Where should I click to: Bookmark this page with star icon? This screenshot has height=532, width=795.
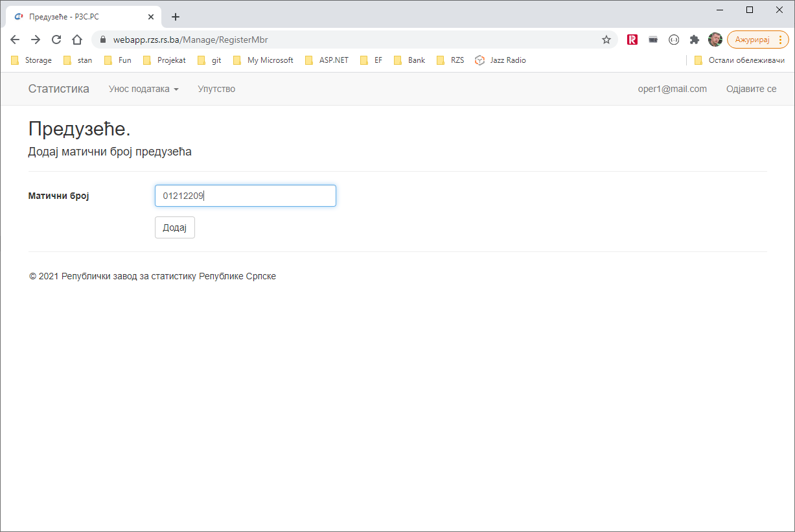606,40
